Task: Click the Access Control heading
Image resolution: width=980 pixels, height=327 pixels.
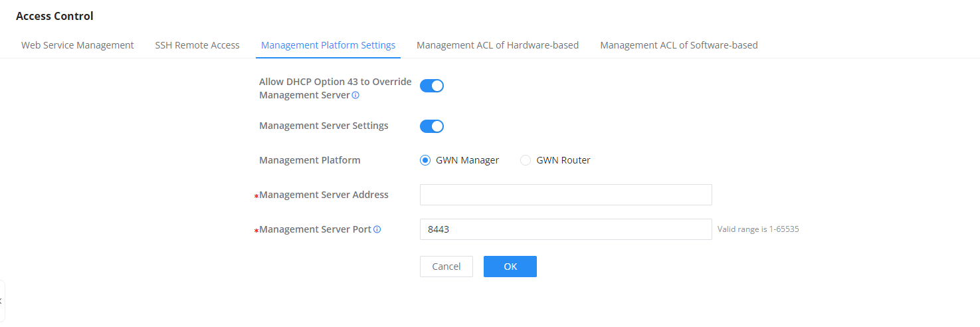Action: (x=54, y=16)
